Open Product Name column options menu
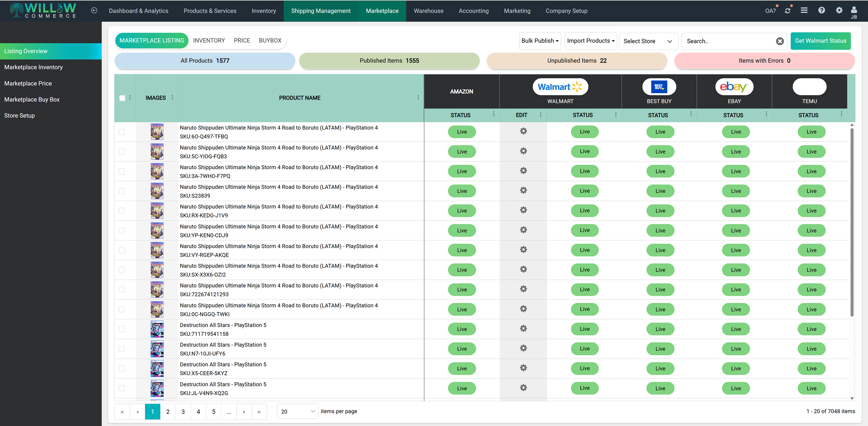The height and width of the screenshot is (426, 868). (x=418, y=97)
